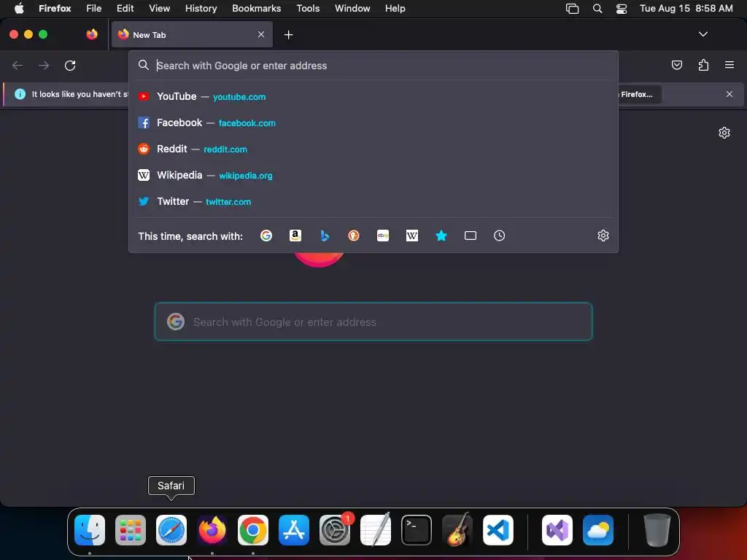Open Spotlight search in menu bar
This screenshot has width=747, height=560.
(597, 9)
